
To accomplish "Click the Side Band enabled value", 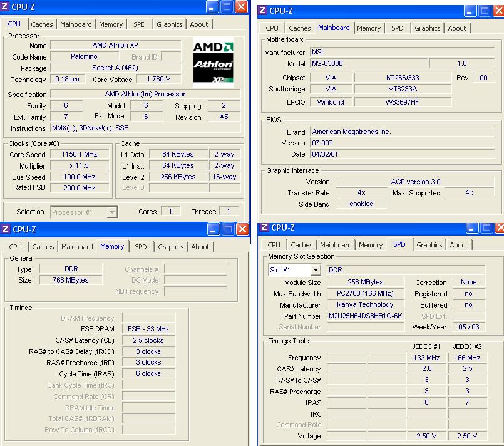I will [362, 204].
